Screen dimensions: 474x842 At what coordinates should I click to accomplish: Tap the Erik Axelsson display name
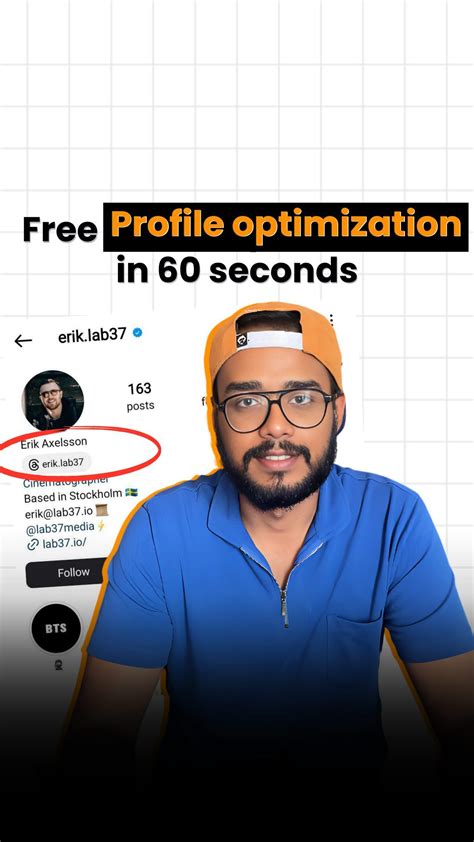click(x=54, y=443)
